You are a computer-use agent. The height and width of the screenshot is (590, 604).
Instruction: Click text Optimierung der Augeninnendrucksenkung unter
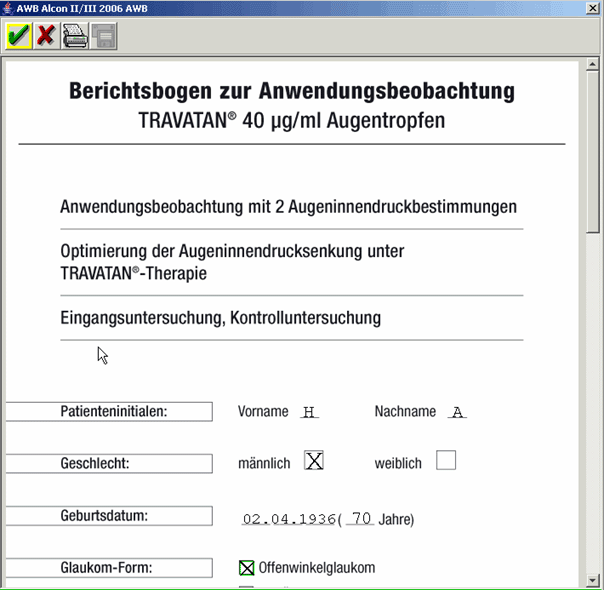[x=232, y=251]
